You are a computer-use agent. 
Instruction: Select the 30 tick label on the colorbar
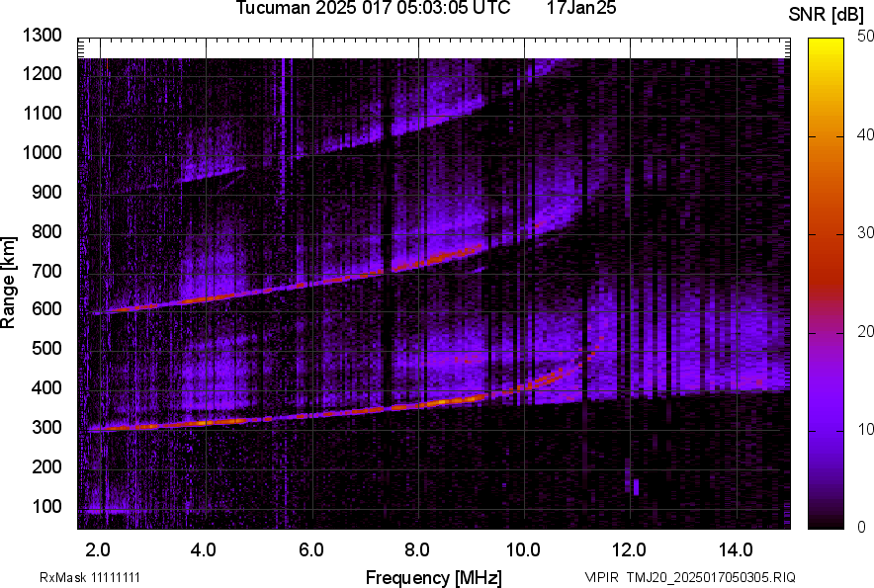866,233
